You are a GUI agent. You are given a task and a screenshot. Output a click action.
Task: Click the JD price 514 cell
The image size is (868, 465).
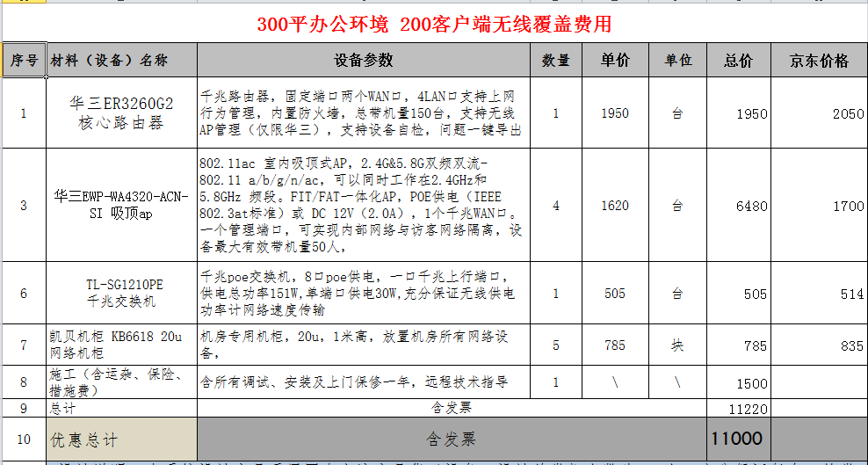tap(820, 293)
